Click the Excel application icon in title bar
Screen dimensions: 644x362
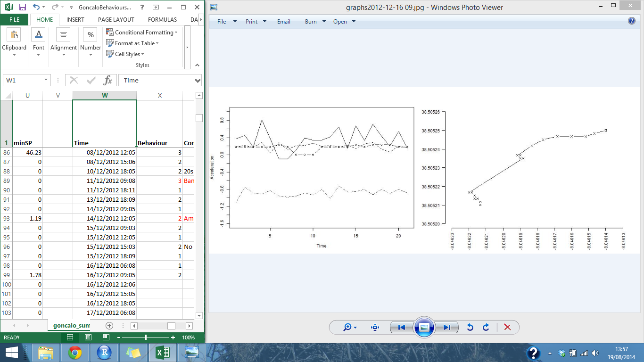pyautogui.click(x=9, y=8)
